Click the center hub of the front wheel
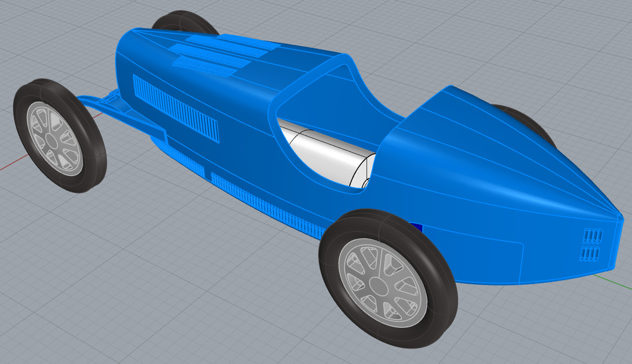The height and width of the screenshot is (364, 632). coord(52,141)
